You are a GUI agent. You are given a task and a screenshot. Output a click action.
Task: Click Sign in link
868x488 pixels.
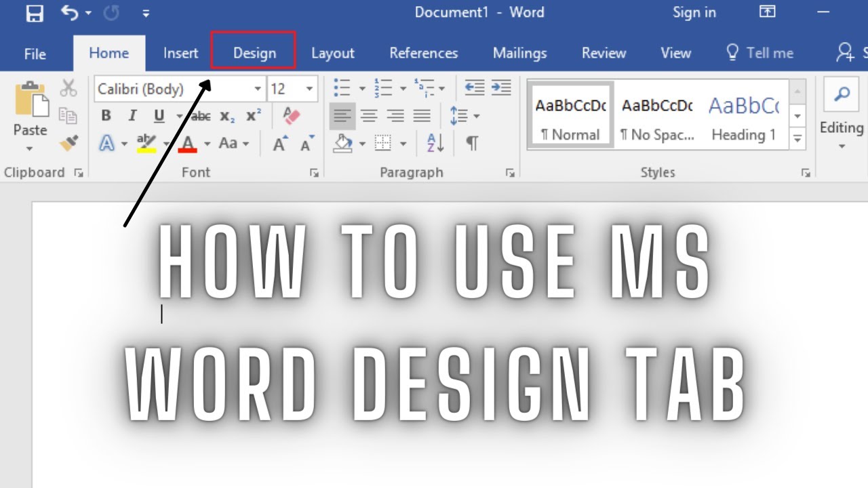[694, 13]
